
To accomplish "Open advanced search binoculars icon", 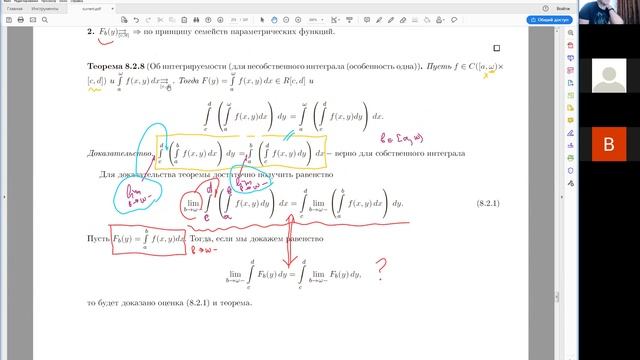I will tap(196, 20).
